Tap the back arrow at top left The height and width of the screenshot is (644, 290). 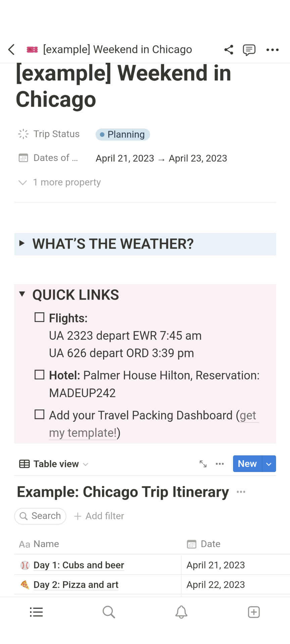click(x=11, y=49)
